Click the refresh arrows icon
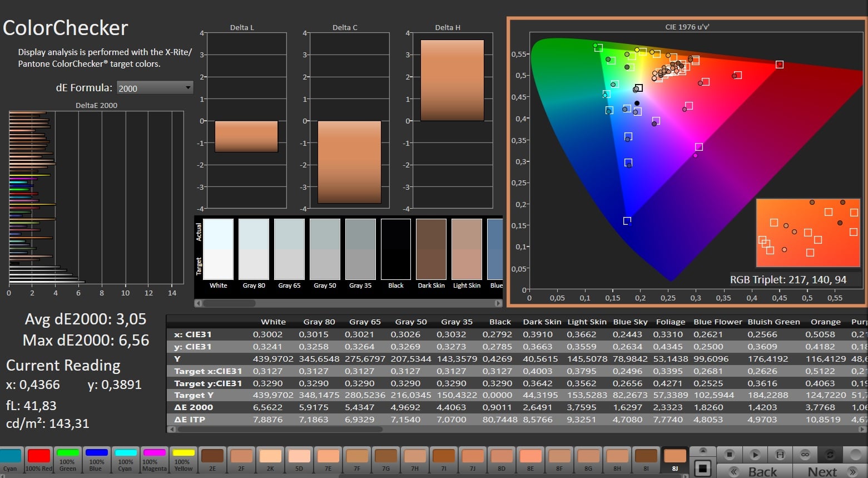 click(x=830, y=455)
